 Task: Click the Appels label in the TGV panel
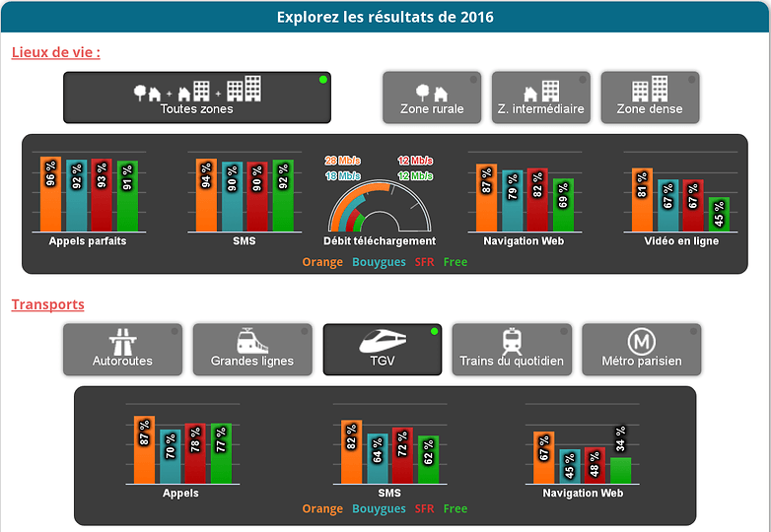pos(180,494)
